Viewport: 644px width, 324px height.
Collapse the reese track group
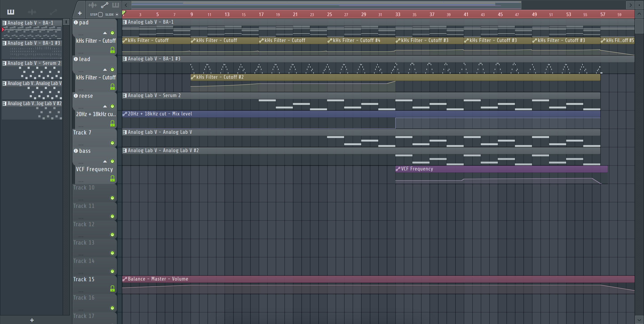click(x=105, y=106)
